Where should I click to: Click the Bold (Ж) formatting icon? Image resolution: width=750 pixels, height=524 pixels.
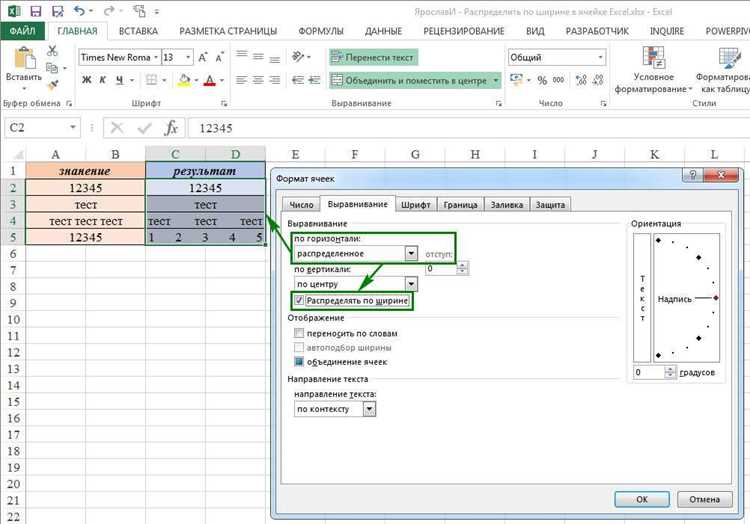point(87,80)
